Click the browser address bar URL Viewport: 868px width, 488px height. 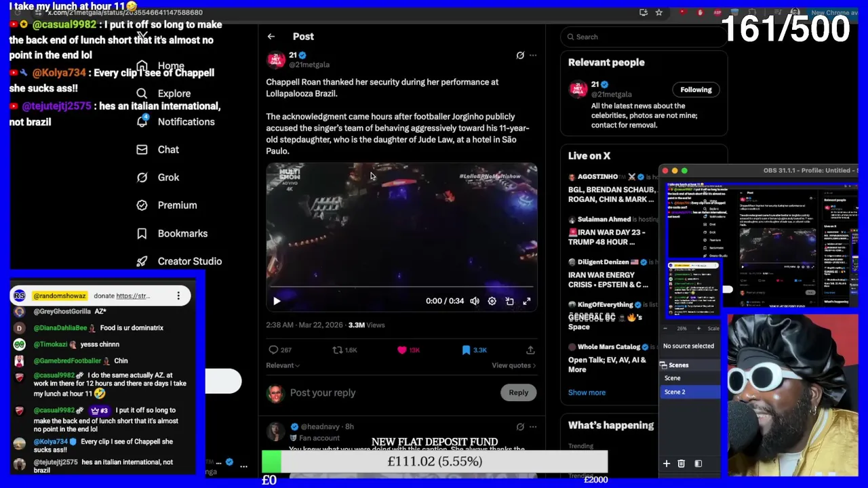pos(124,13)
